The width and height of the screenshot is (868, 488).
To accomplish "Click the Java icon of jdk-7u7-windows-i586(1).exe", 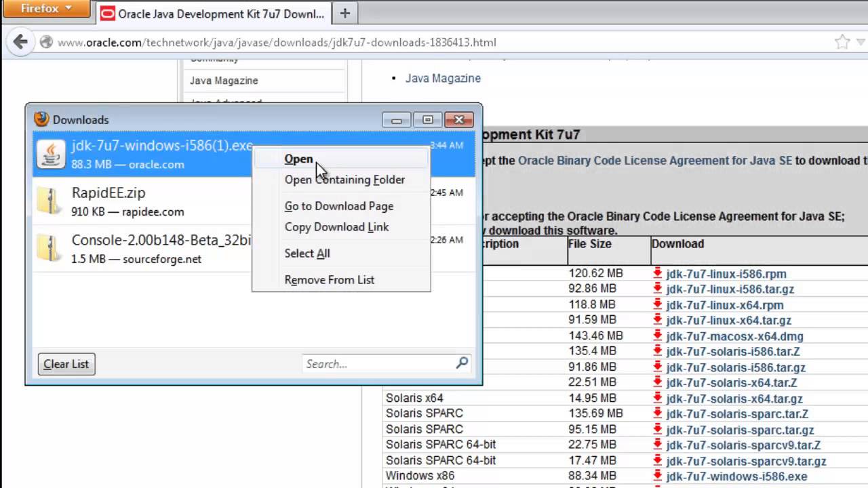I will [51, 155].
